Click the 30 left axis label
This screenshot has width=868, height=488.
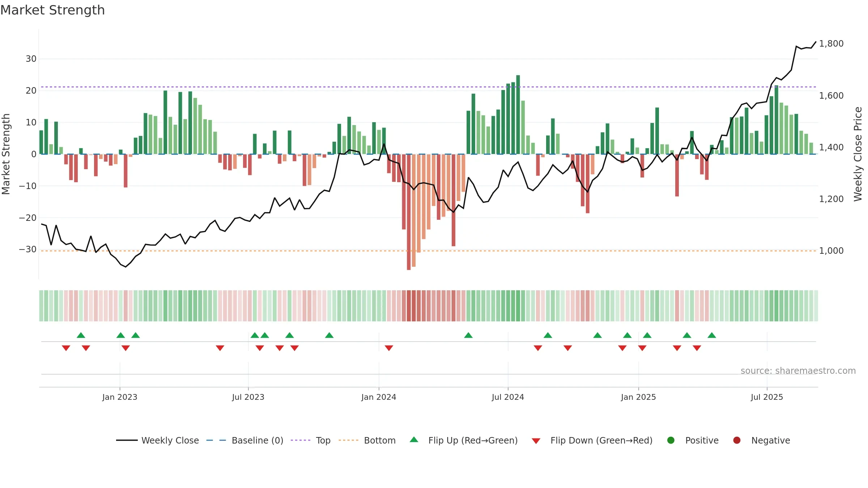(x=31, y=59)
